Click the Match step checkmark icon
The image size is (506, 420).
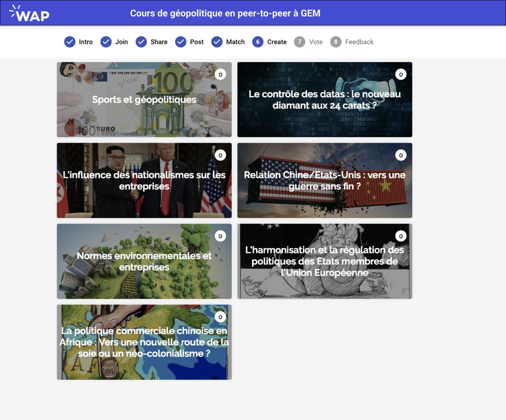pos(217,42)
